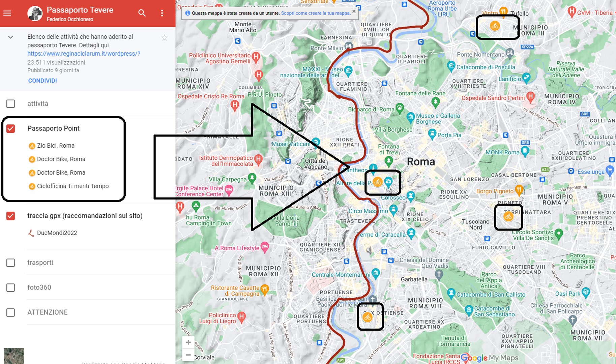
Task: Click Fontana delle Rane park marker
Action: [436, 101]
